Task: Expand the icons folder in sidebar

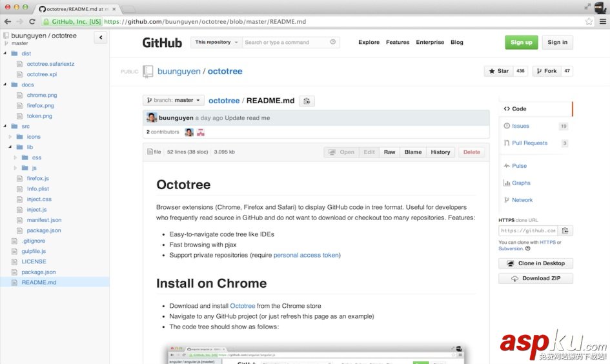Action: 10,137
